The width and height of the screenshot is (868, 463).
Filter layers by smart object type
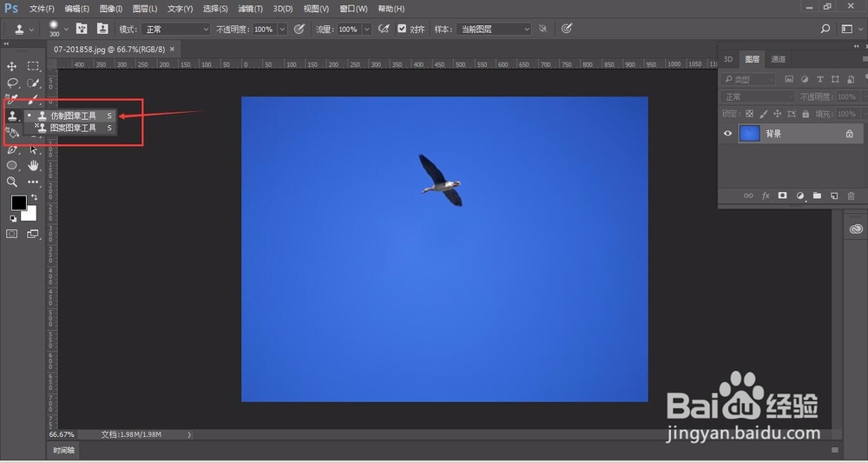(x=851, y=79)
